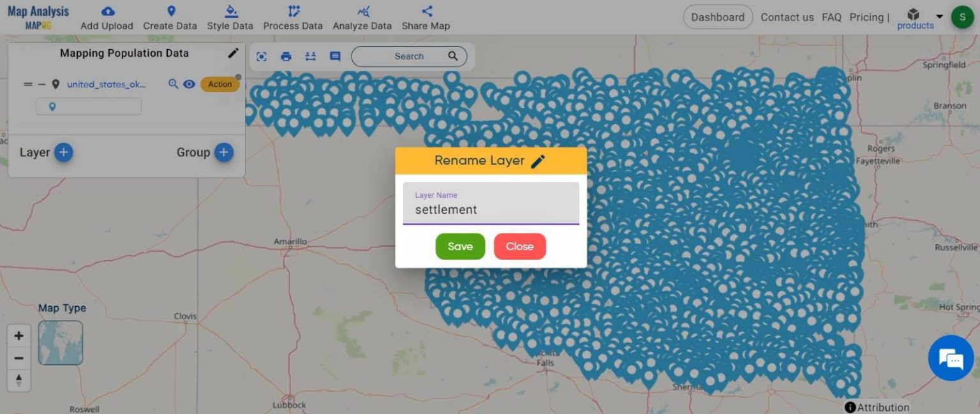980x414 pixels.
Task: Zoom in on the map
Action: (x=19, y=336)
